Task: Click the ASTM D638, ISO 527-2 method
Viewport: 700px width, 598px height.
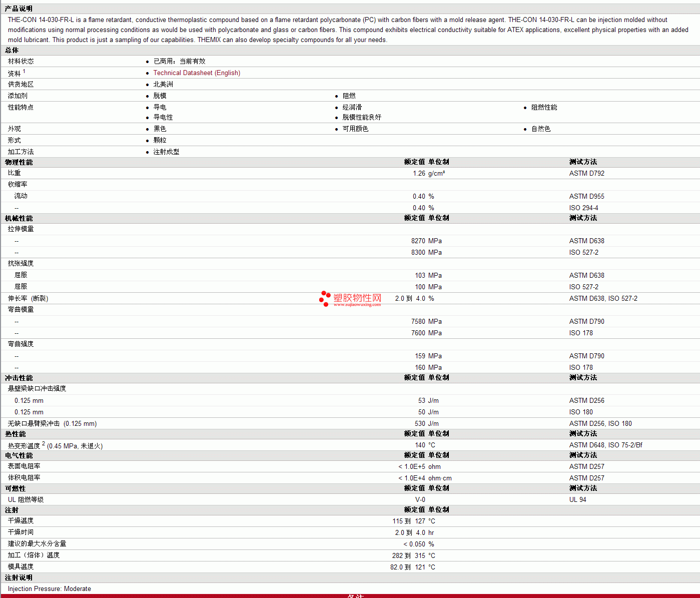Action: [603, 299]
